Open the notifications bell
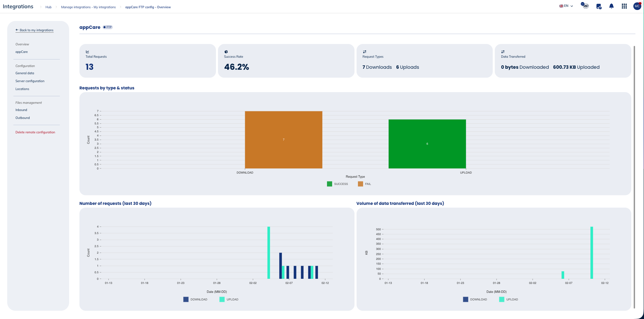 [611, 6]
